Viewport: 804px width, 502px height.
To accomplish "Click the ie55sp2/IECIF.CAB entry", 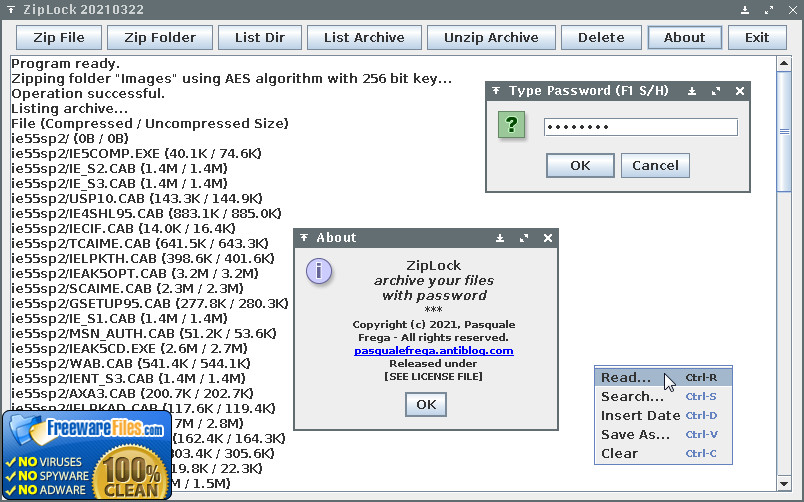I will click(x=124, y=228).
